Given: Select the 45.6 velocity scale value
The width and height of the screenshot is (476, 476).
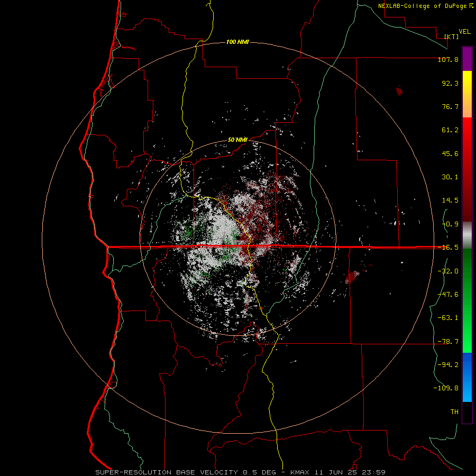Looking at the screenshot, I should 450,153.
